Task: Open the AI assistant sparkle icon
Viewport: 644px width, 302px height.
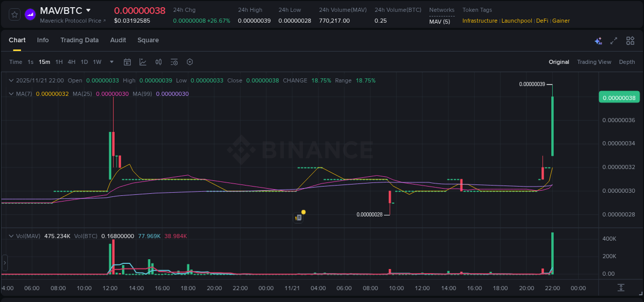Action: pos(598,40)
